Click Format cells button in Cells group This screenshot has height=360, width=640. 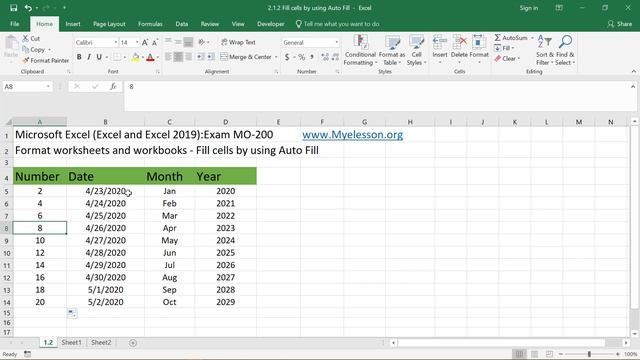tap(479, 49)
